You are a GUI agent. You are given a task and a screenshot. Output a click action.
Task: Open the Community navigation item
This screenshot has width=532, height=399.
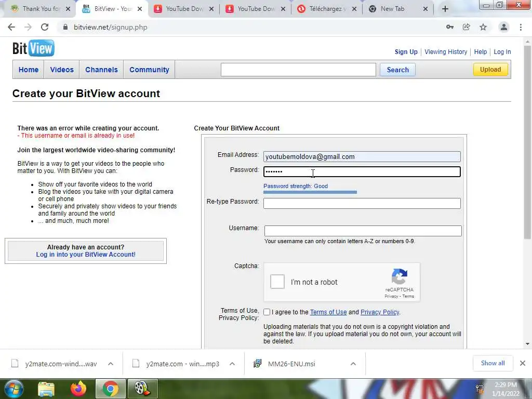point(149,70)
